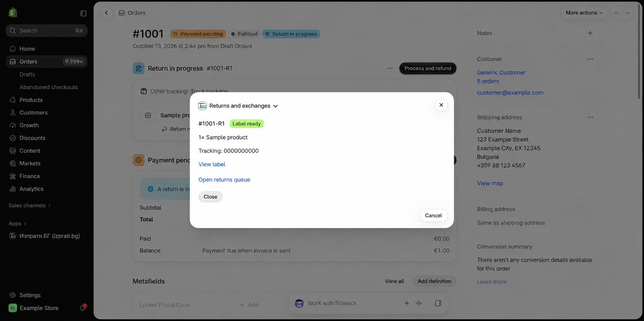Click the Cancel button
The image size is (644, 321).
pos(433,216)
